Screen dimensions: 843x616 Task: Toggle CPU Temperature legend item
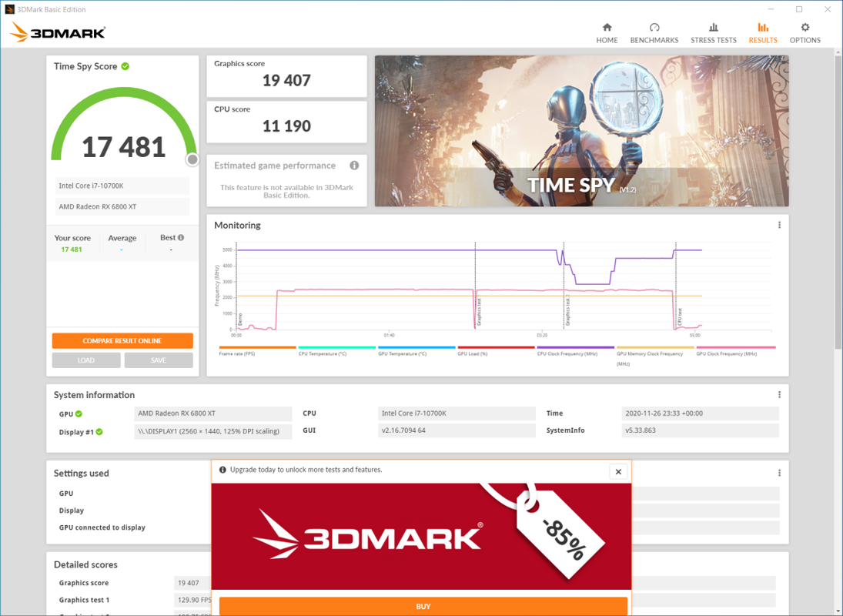[337, 351]
